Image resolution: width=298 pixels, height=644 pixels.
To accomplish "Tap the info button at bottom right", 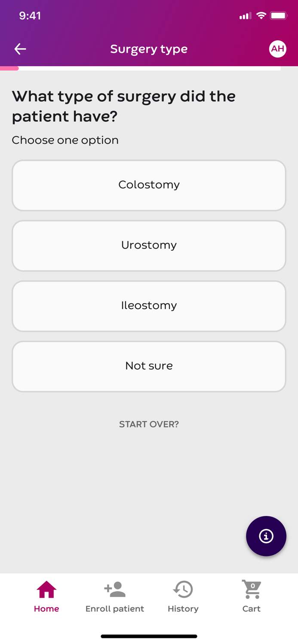I will click(x=266, y=536).
